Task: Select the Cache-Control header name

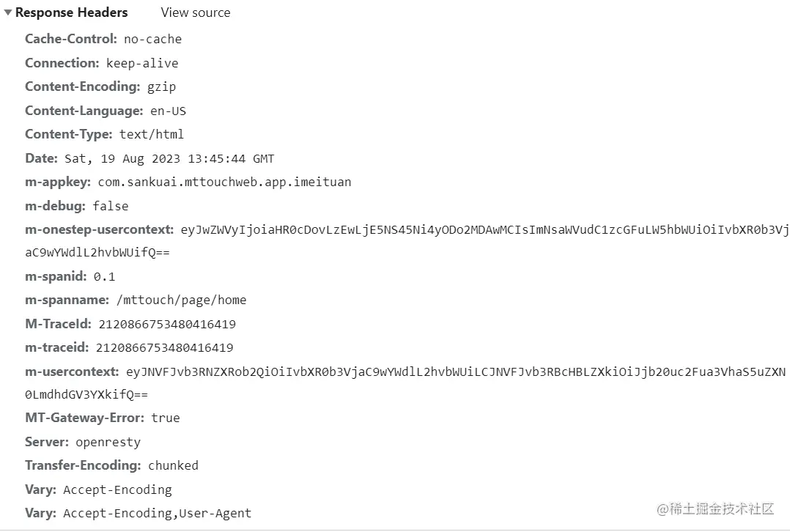Action: coord(70,39)
